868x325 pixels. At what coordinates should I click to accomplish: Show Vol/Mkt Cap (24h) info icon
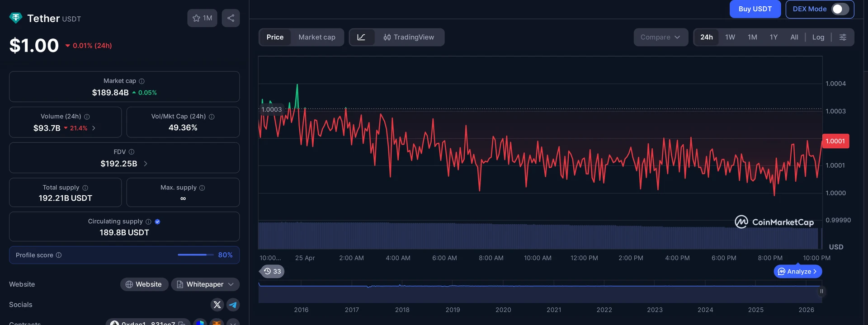click(x=212, y=117)
